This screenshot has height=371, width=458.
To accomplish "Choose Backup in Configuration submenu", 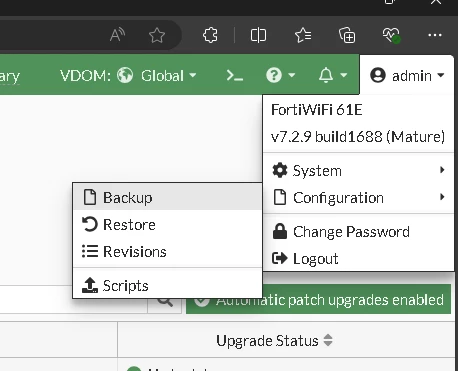I will [167, 197].
